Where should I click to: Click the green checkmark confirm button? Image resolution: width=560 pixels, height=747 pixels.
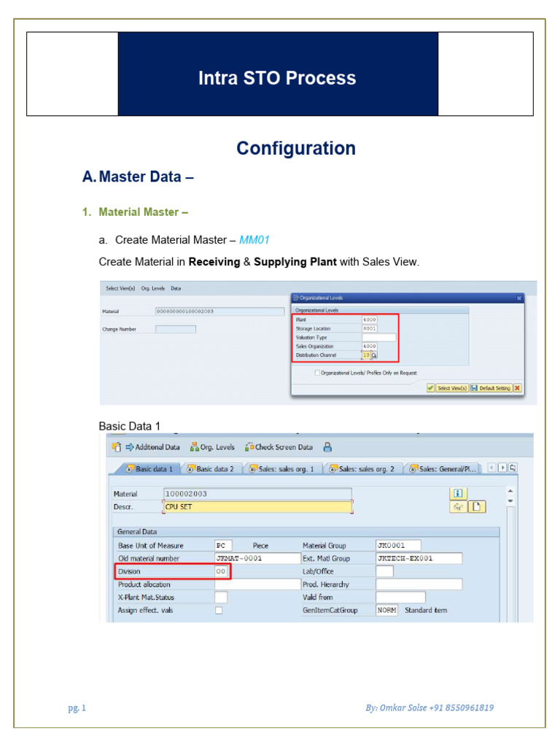click(430, 388)
